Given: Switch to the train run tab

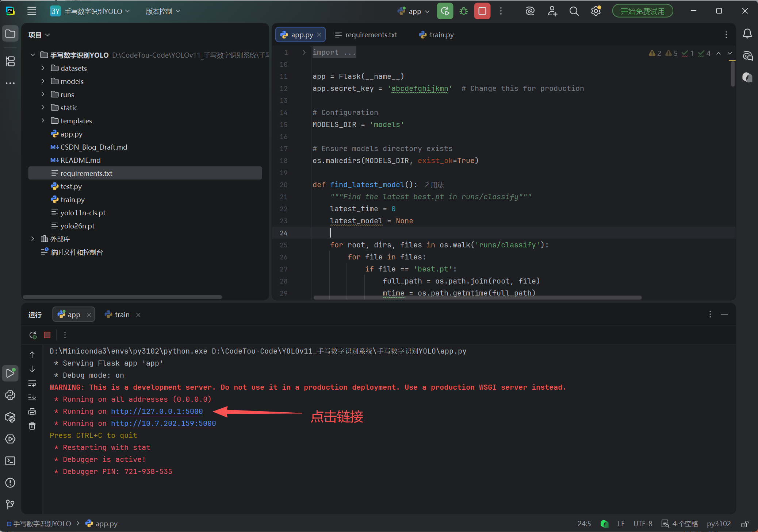Looking at the screenshot, I should click(122, 315).
